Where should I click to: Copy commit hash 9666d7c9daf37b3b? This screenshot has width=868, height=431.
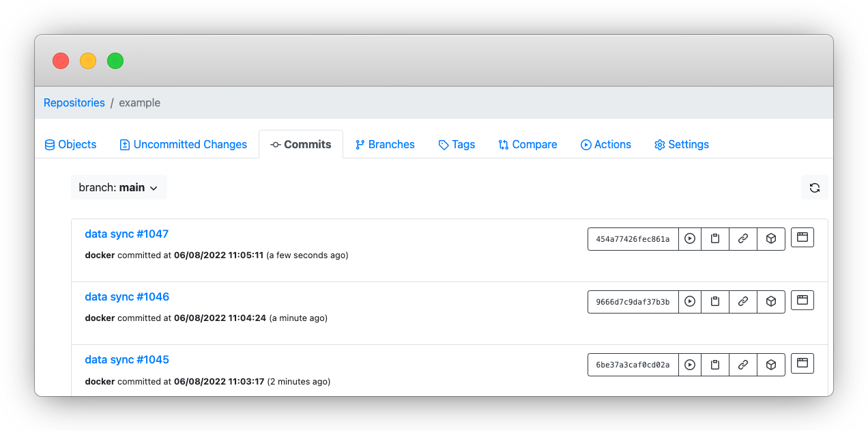(x=632, y=301)
